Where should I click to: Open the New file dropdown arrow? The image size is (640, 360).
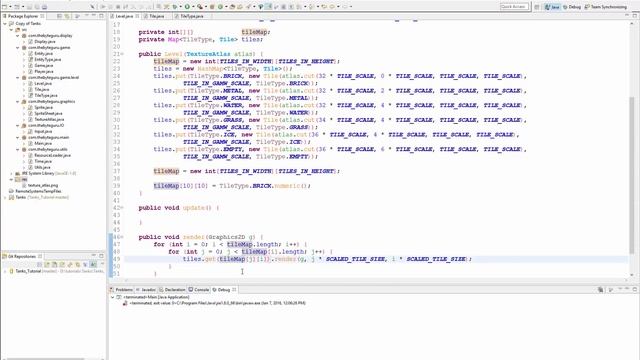coord(10,7)
